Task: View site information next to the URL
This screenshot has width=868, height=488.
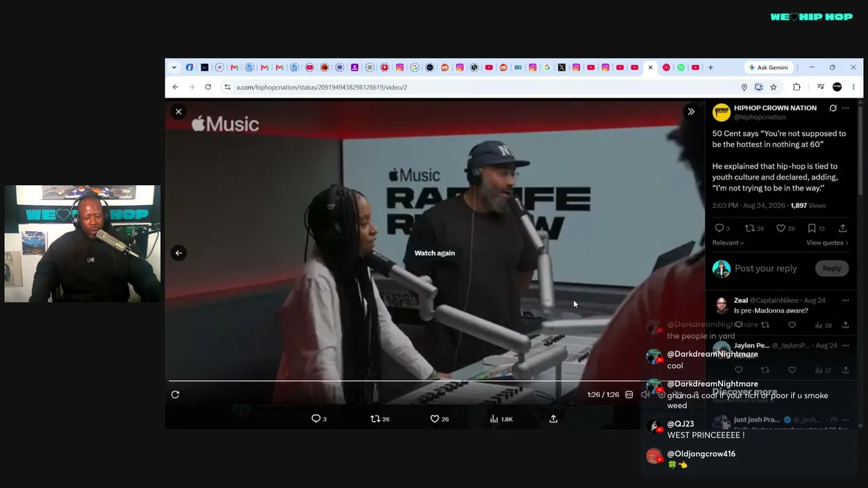Action: [x=228, y=87]
